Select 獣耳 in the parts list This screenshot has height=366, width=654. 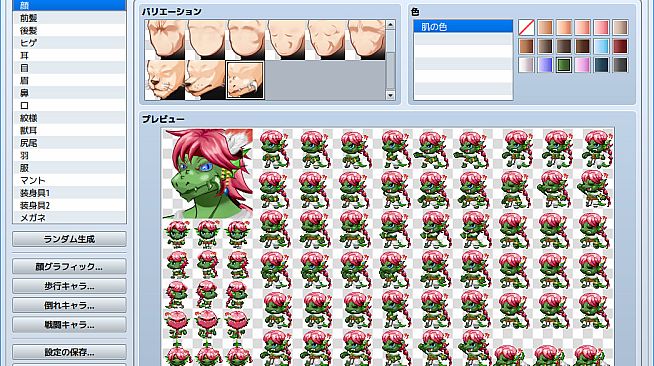69,130
